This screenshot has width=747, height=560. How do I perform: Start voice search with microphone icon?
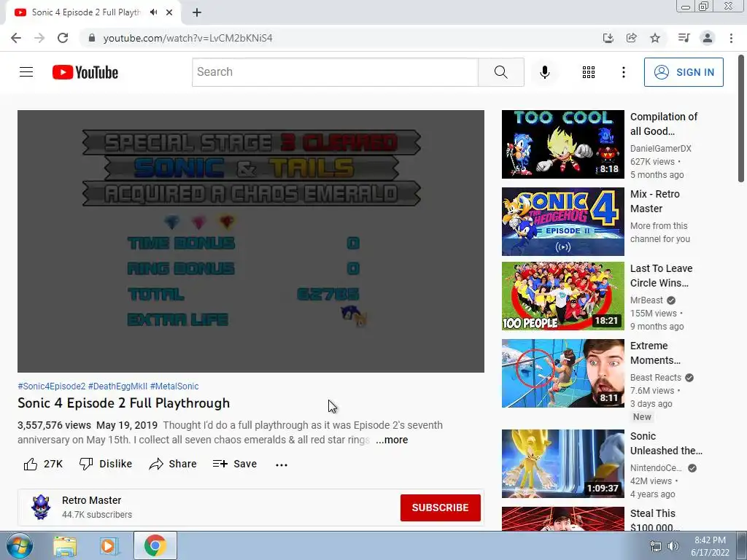click(x=544, y=72)
